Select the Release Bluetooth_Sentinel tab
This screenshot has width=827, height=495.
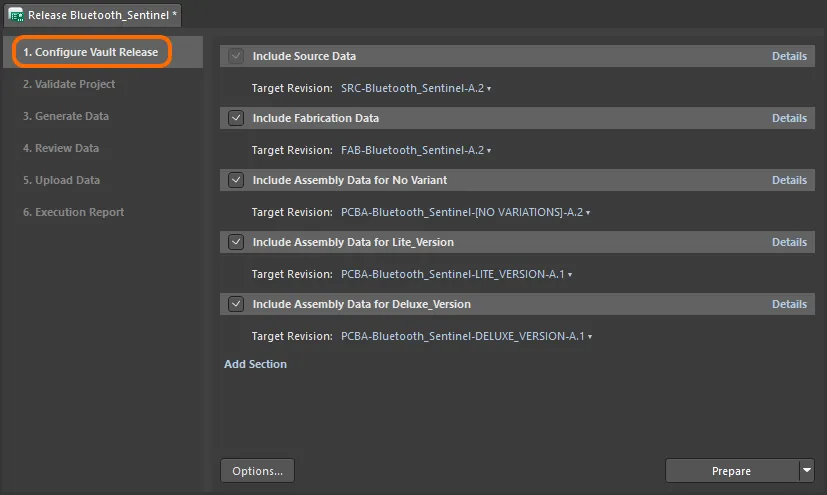click(x=93, y=15)
